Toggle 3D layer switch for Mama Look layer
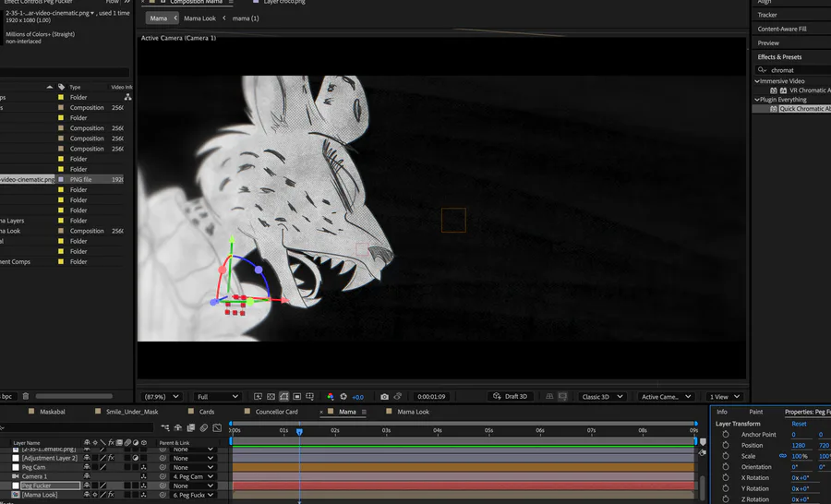Screen dimensions: 831x504 [x=143, y=495]
